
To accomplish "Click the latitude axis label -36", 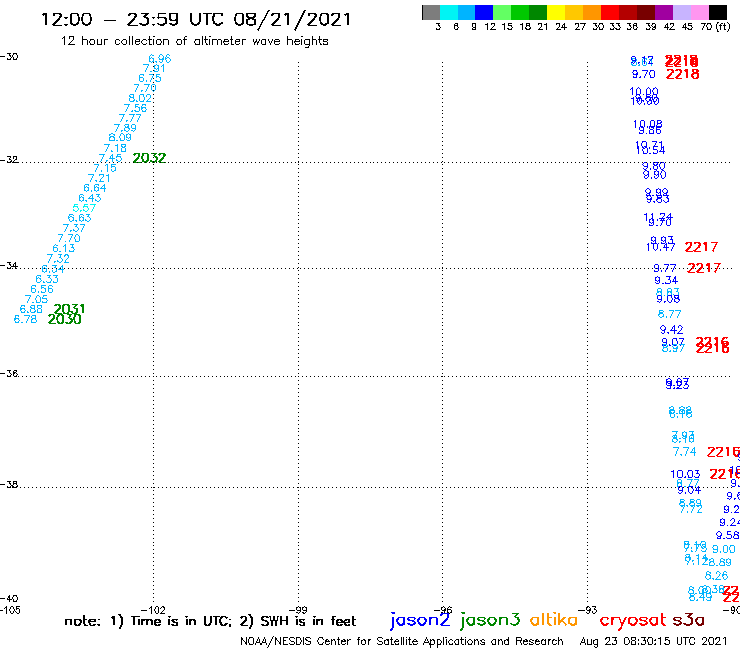I will [9, 374].
